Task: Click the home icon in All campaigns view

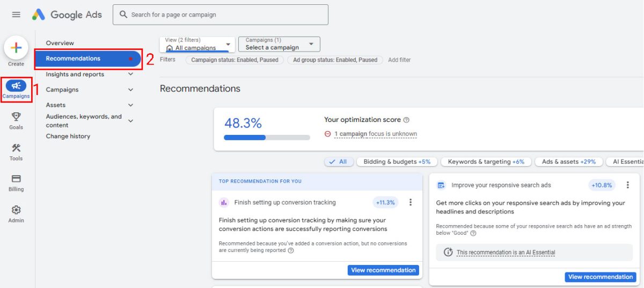Action: [x=170, y=48]
